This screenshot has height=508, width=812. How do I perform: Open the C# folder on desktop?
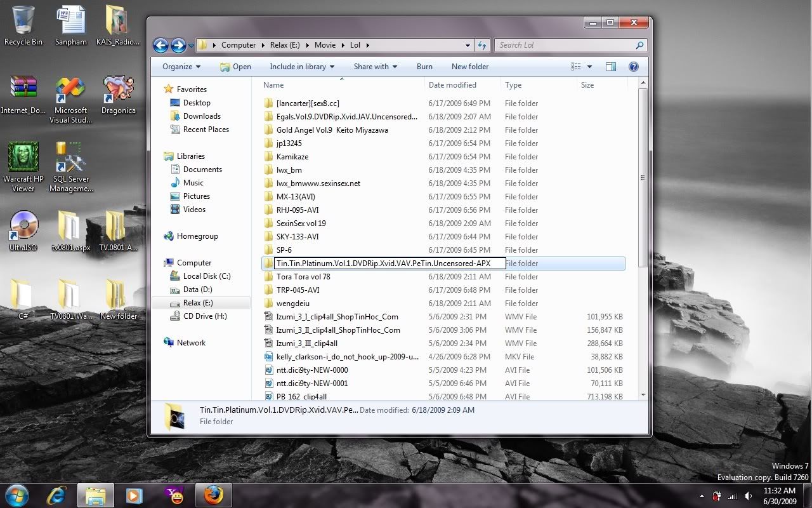click(23, 300)
